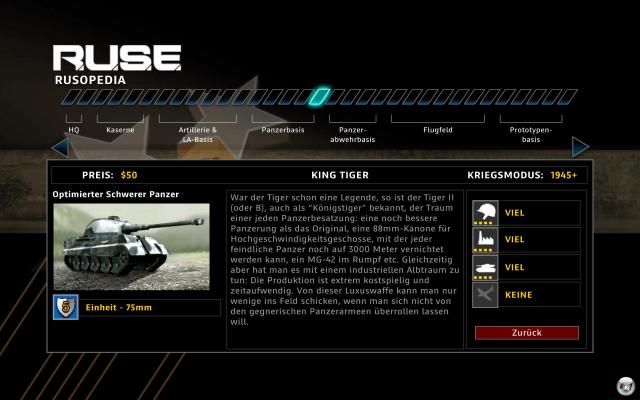This screenshot has height=400, width=640.
Task: Select the HQ category
Action: (x=74, y=130)
